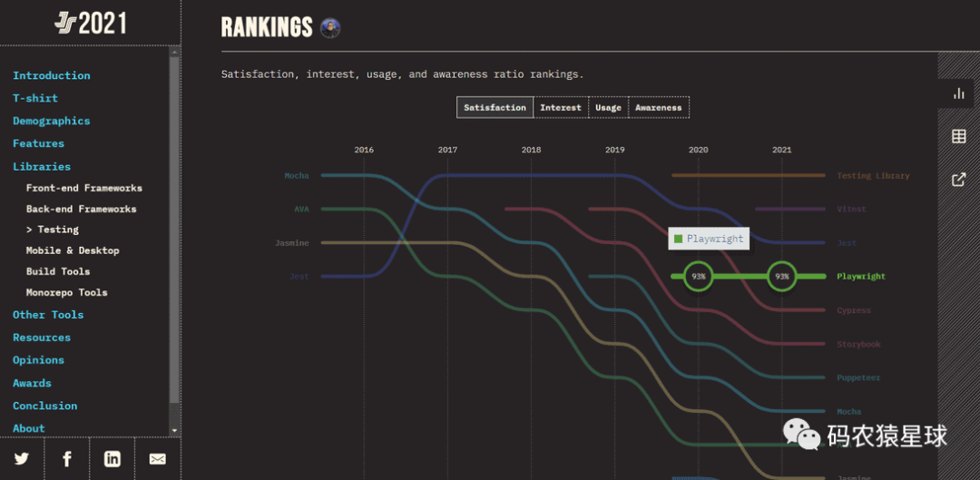Click the Playwright legend label on right
Screen dimensions: 980x480
coord(860,276)
